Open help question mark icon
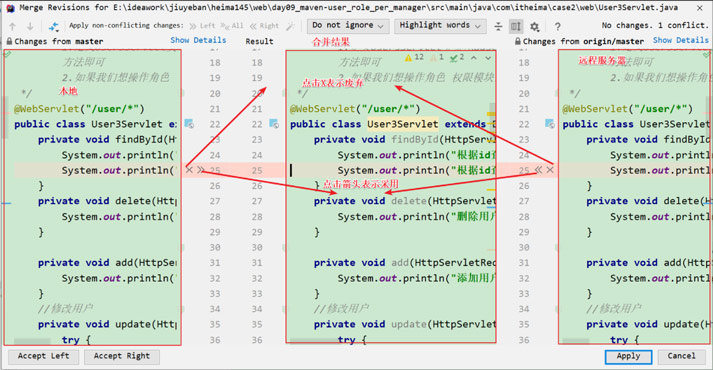Image resolution: width=713 pixels, height=370 pixels. pos(557,27)
